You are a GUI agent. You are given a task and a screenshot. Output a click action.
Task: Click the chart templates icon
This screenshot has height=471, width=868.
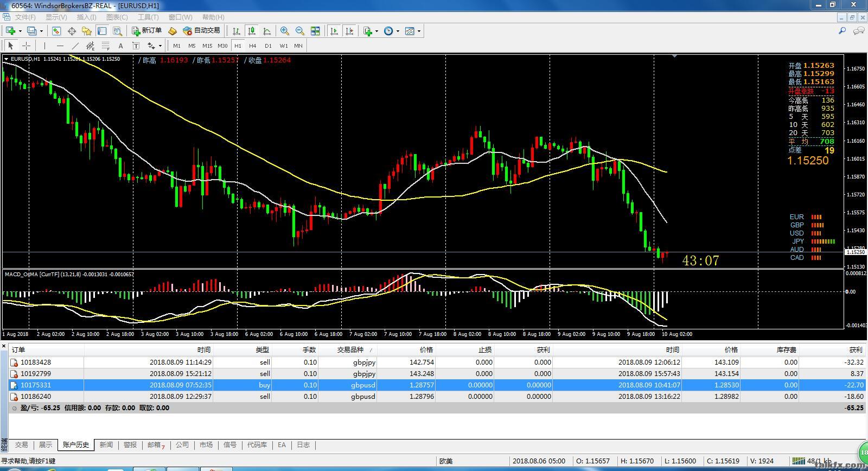point(410,31)
